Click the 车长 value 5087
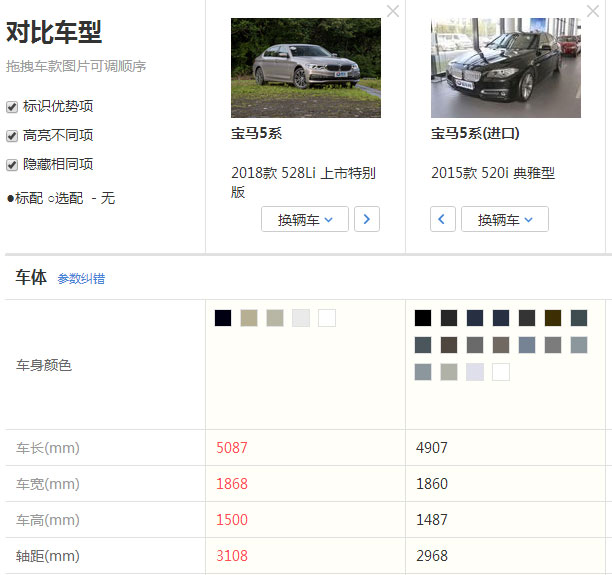 (232, 448)
